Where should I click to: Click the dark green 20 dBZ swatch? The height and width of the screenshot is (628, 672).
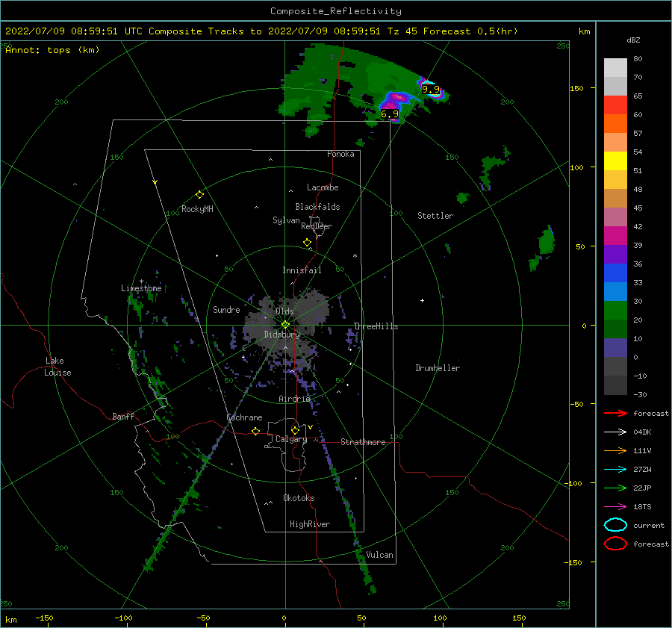point(615,329)
